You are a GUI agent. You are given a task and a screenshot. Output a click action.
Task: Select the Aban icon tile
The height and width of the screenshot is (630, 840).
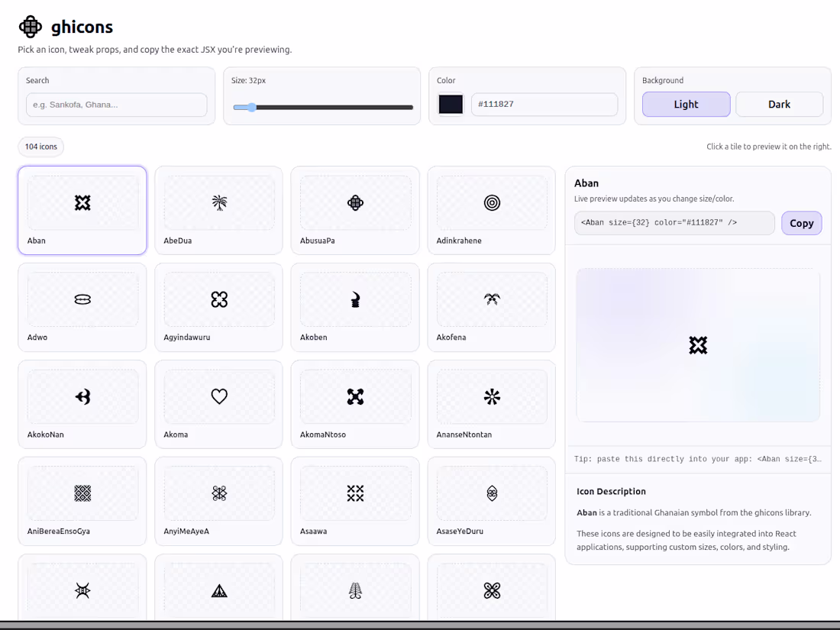82,210
